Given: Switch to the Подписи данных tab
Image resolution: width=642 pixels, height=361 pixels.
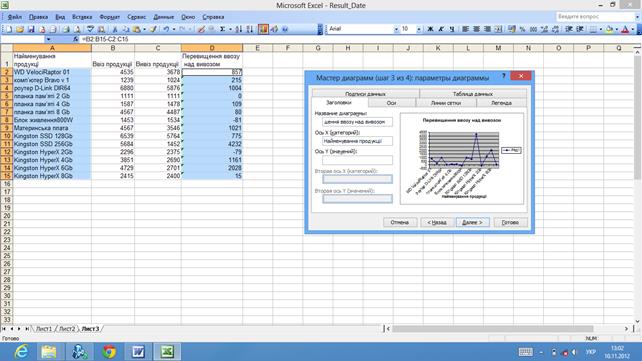Looking at the screenshot, I should 365,94.
